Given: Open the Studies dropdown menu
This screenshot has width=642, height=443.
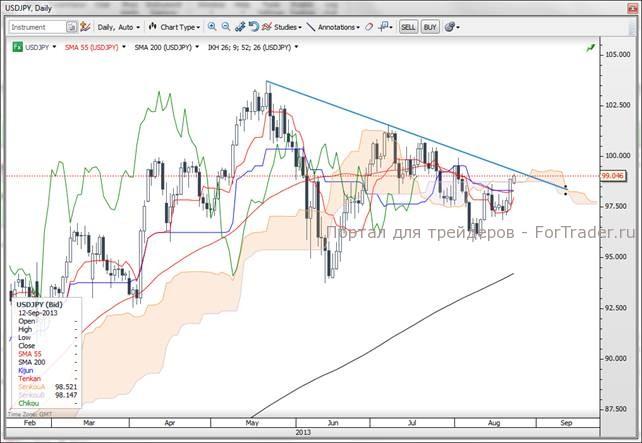Looking at the screenshot, I should click(x=288, y=27).
